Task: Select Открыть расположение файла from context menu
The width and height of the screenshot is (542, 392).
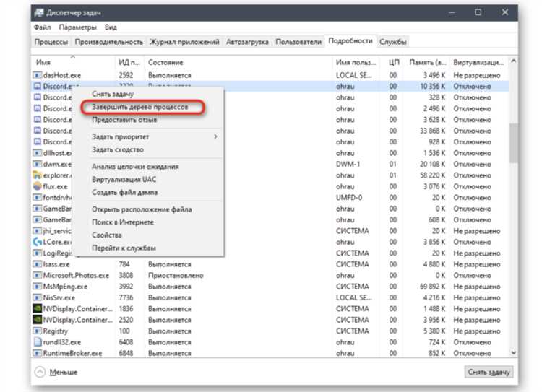Action: coord(142,209)
